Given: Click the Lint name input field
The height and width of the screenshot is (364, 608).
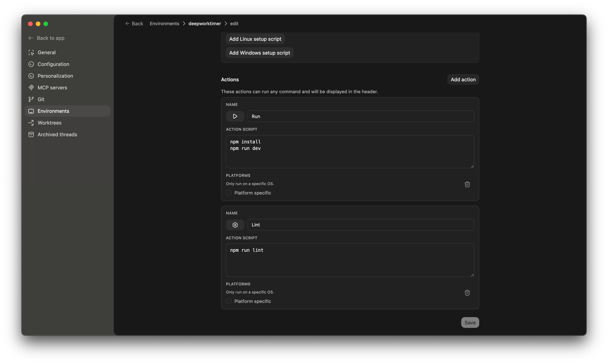Looking at the screenshot, I should pyautogui.click(x=360, y=225).
